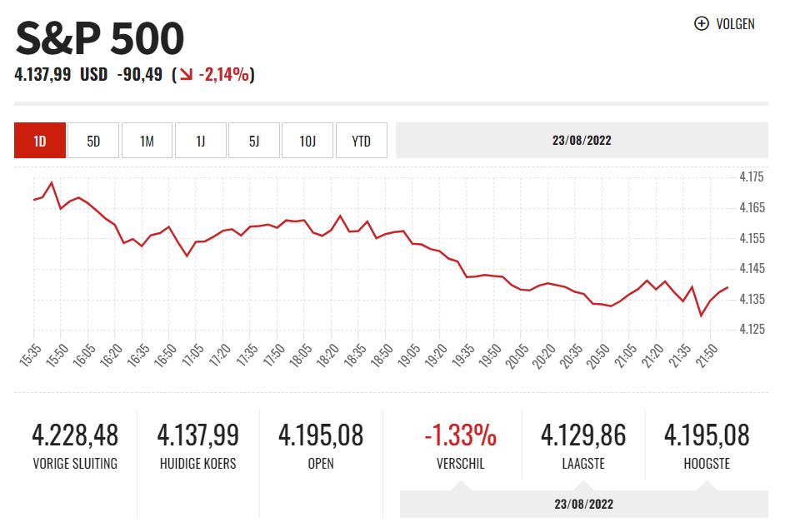Click the Vorige Sluiting value 4.228,48
Image resolution: width=790 pixels, height=532 pixels.
point(75,435)
